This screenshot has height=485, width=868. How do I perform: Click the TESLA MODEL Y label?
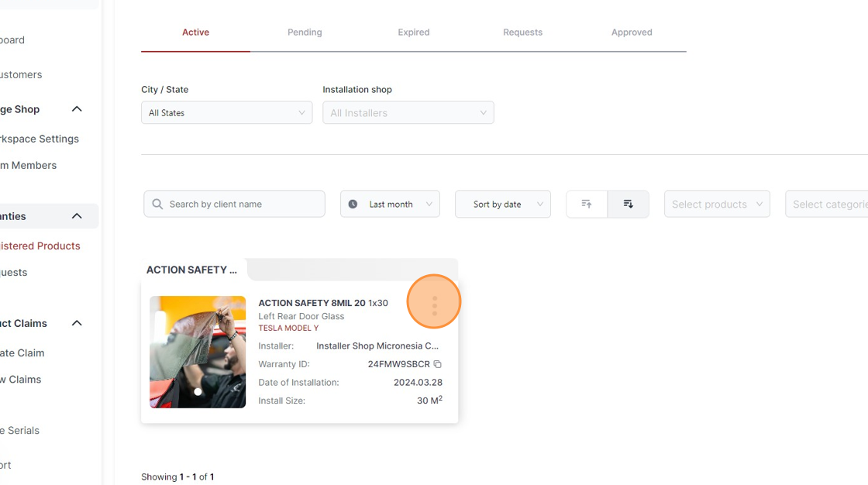(288, 328)
